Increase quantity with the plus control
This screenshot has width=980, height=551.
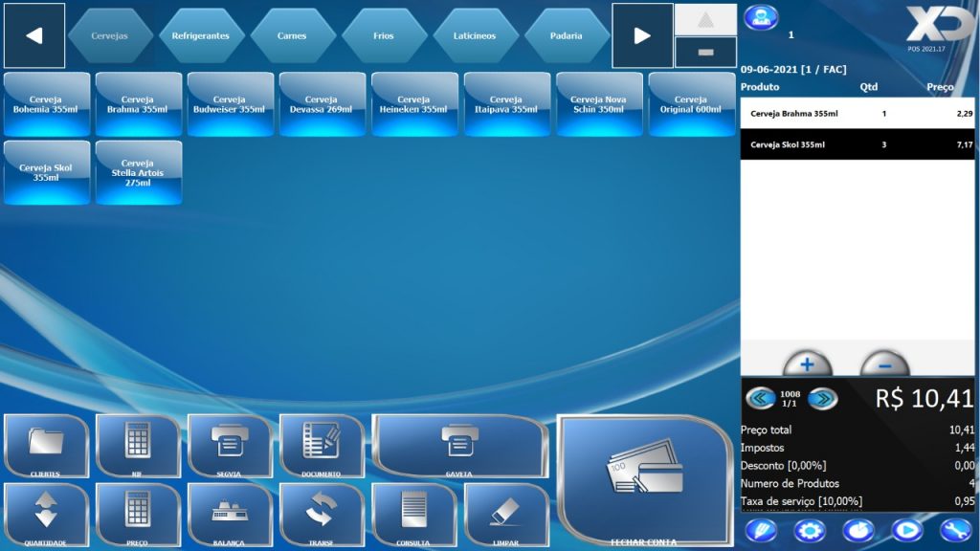pos(807,364)
